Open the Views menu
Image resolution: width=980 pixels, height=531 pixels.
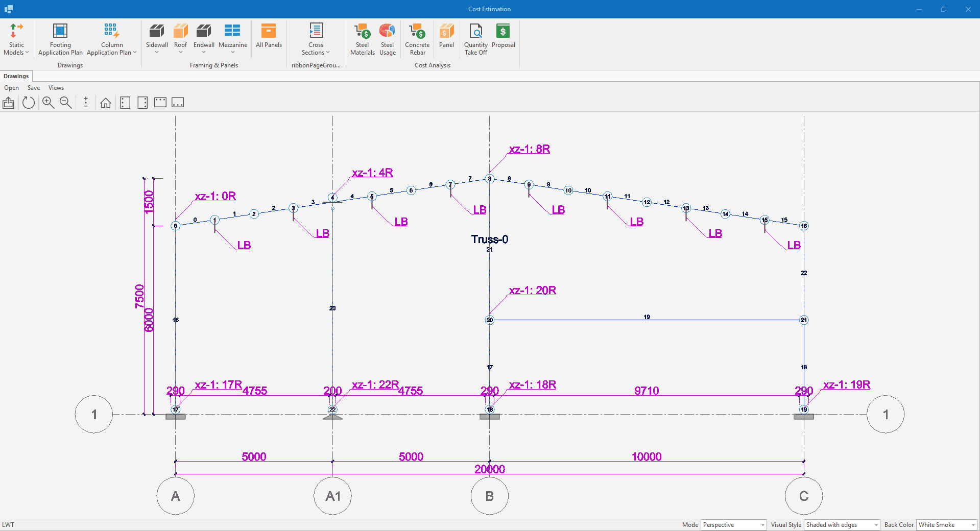tap(56, 88)
